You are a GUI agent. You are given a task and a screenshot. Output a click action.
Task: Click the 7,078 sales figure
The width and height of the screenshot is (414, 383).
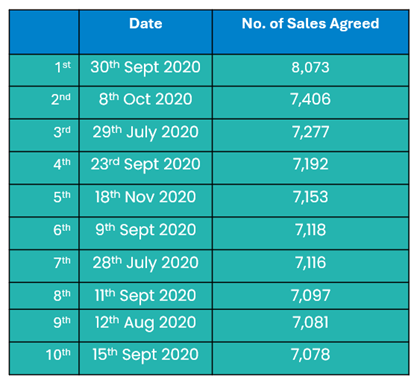(x=310, y=355)
